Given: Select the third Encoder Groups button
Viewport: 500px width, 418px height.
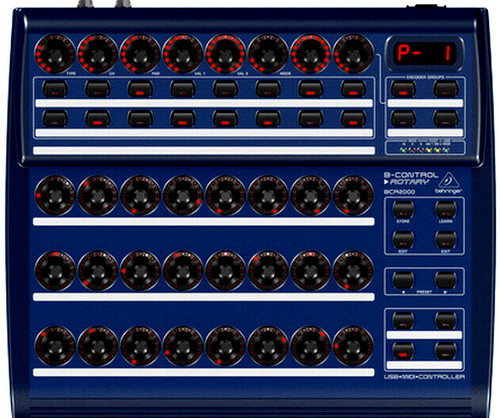Looking at the screenshot, I should (x=403, y=119).
